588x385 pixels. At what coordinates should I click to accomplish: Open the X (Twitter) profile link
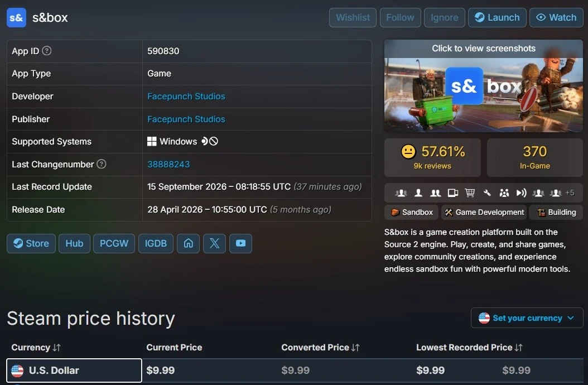214,243
